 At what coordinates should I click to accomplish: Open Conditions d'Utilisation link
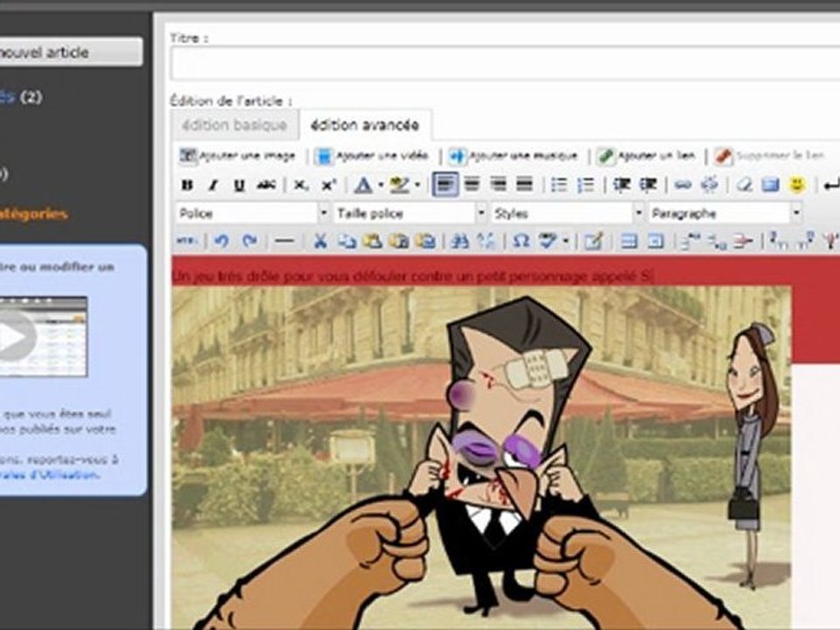pyautogui.click(x=49, y=474)
